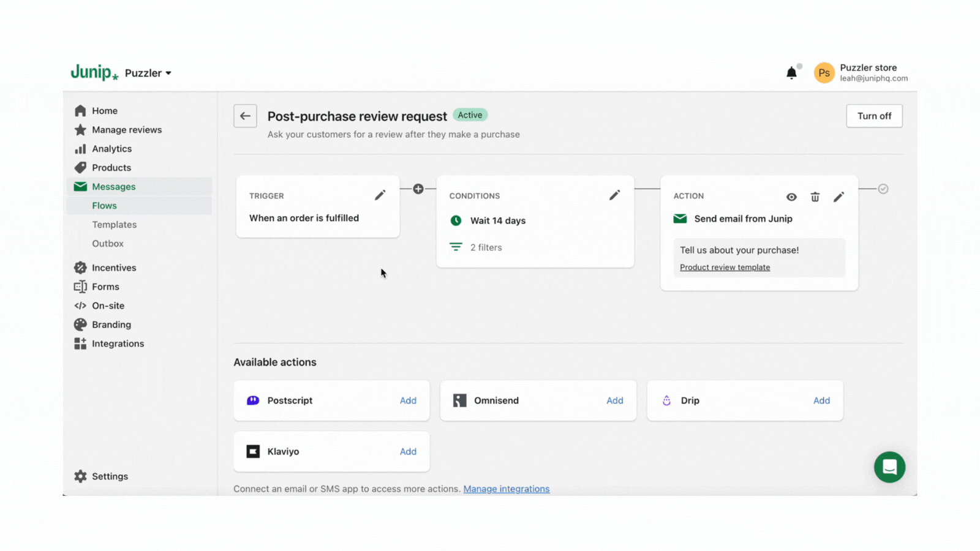Click the Omnisend logo icon
The image size is (980, 551).
point(459,400)
